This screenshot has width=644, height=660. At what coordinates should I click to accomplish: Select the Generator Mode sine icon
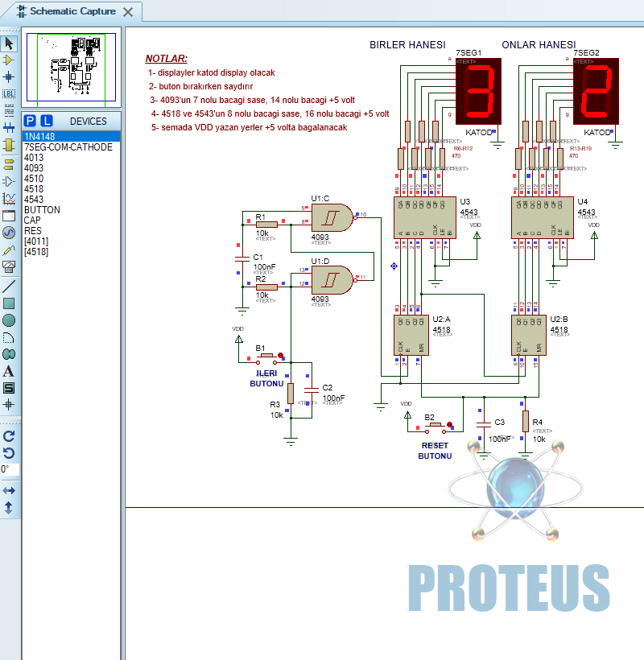pos(9,233)
